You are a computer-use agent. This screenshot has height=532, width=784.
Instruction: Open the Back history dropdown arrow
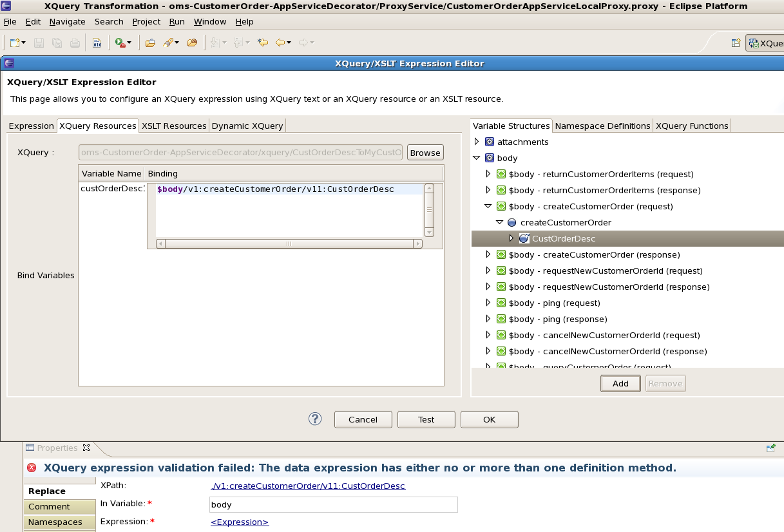289,43
